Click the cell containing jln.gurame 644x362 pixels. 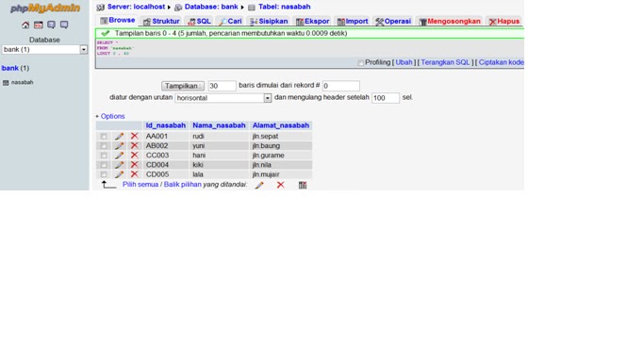(281, 156)
